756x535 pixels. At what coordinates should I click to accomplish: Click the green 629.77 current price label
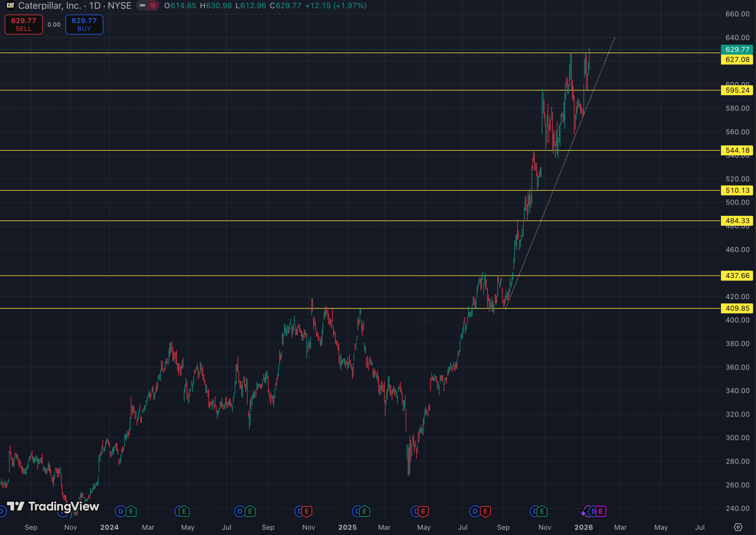(737, 50)
